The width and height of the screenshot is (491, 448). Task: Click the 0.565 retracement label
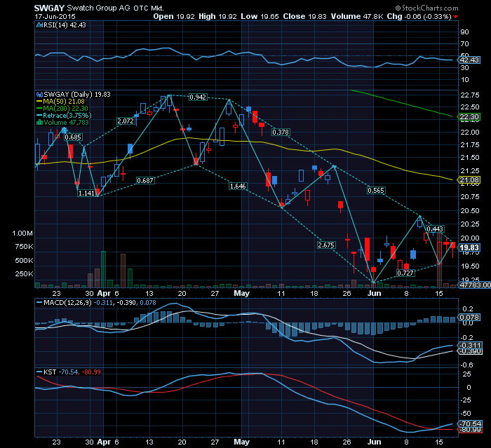376,191
